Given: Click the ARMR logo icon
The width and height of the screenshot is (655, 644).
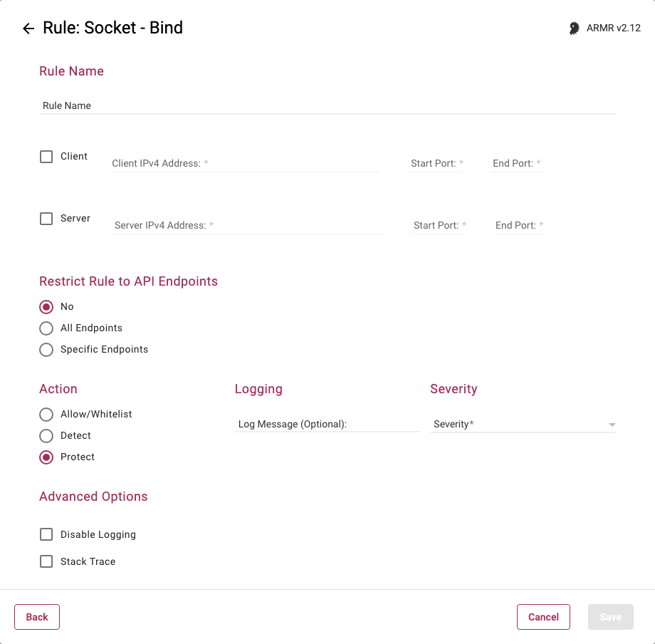Looking at the screenshot, I should coord(574,28).
